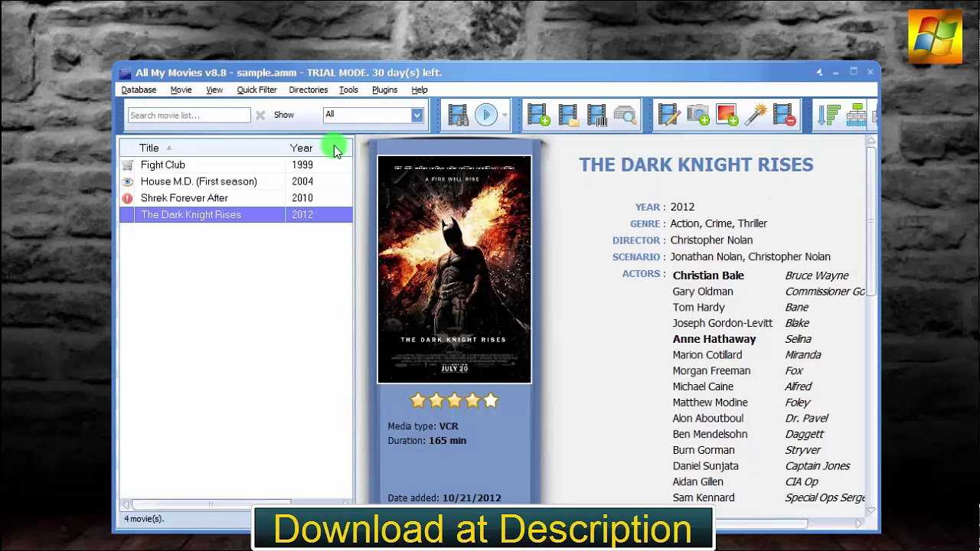
Task: Click the Delete Movie red-minus icon
Action: tap(784, 115)
